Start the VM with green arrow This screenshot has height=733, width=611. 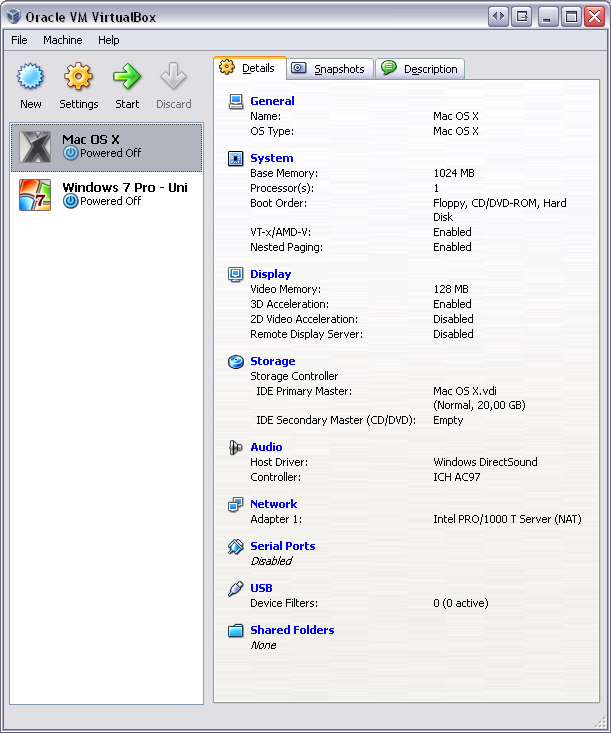tap(127, 78)
